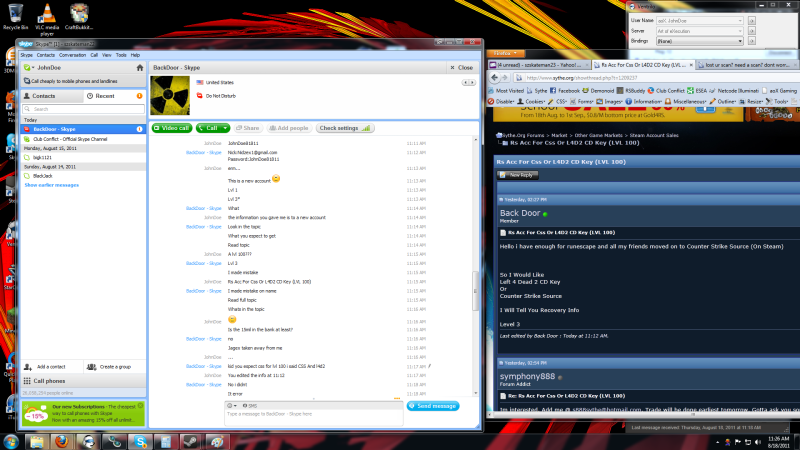Image resolution: width=800 pixels, height=450 pixels.
Task: Click the Firefox URL address bar
Action: (x=657, y=78)
